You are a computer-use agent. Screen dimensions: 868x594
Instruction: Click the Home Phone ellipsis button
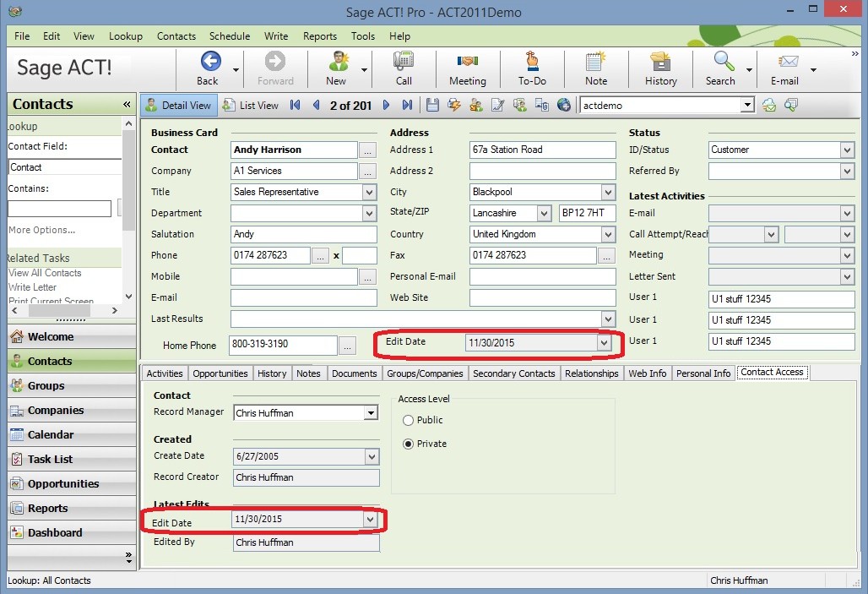(347, 346)
